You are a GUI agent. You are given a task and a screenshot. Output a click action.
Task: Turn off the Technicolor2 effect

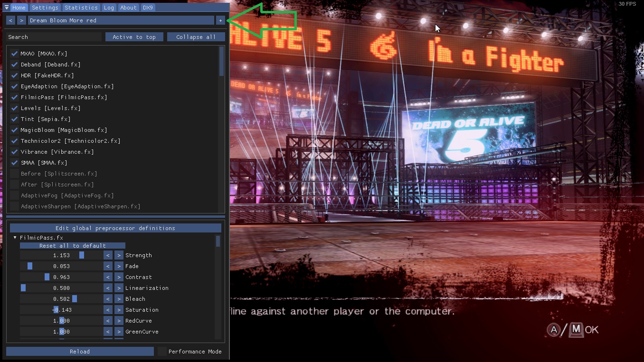click(x=14, y=141)
